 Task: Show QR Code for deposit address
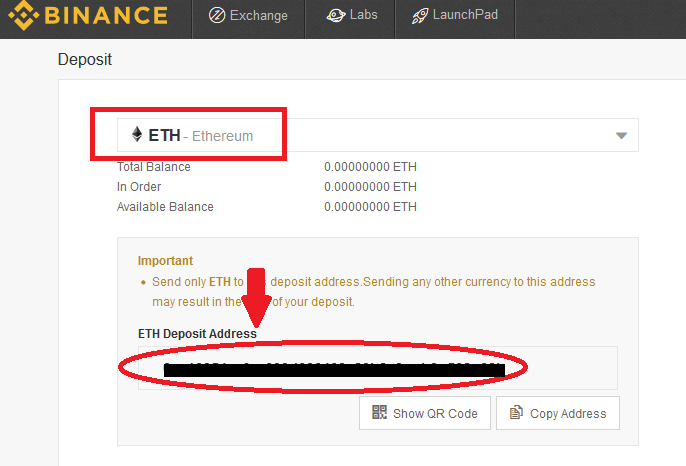[425, 413]
